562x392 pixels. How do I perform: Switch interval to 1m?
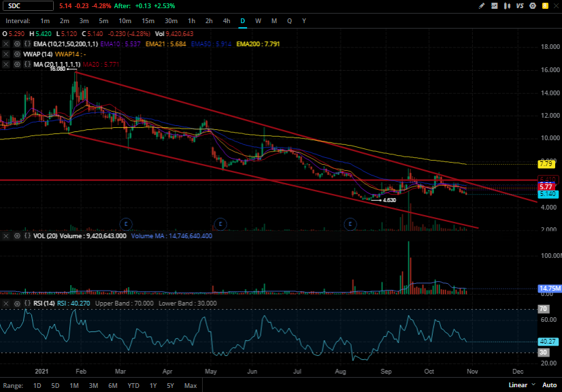pyautogui.click(x=45, y=21)
